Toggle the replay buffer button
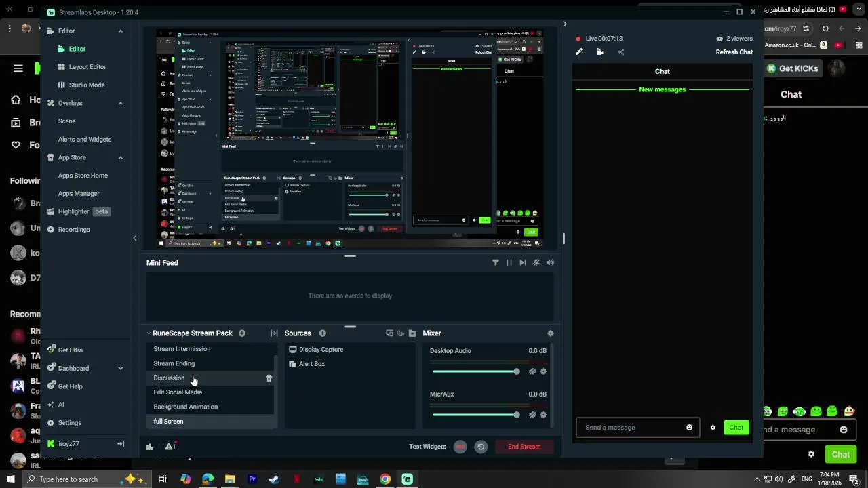The height and width of the screenshot is (488, 868). pyautogui.click(x=481, y=447)
